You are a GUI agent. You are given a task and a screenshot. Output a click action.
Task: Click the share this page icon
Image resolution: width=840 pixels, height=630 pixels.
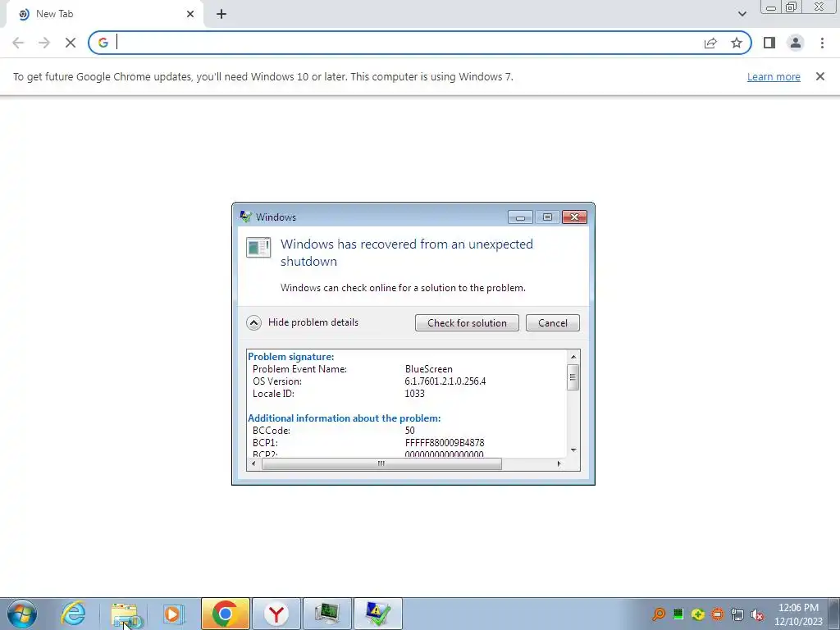click(x=710, y=43)
